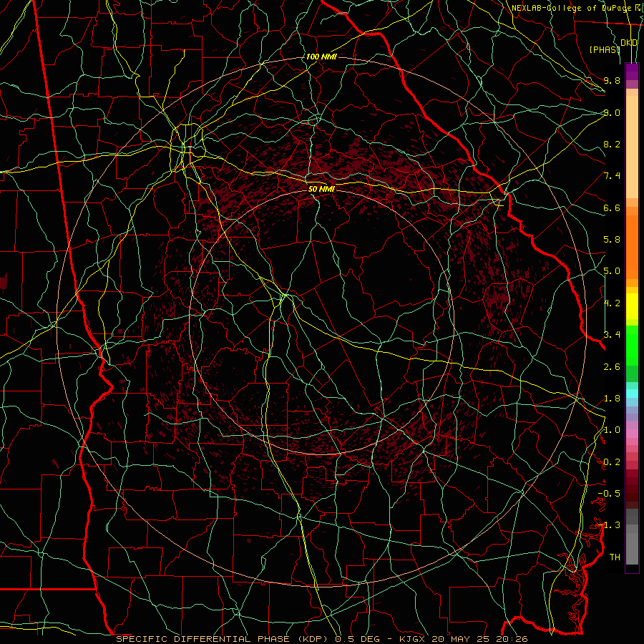Select the 8.2 scale value

612,144
